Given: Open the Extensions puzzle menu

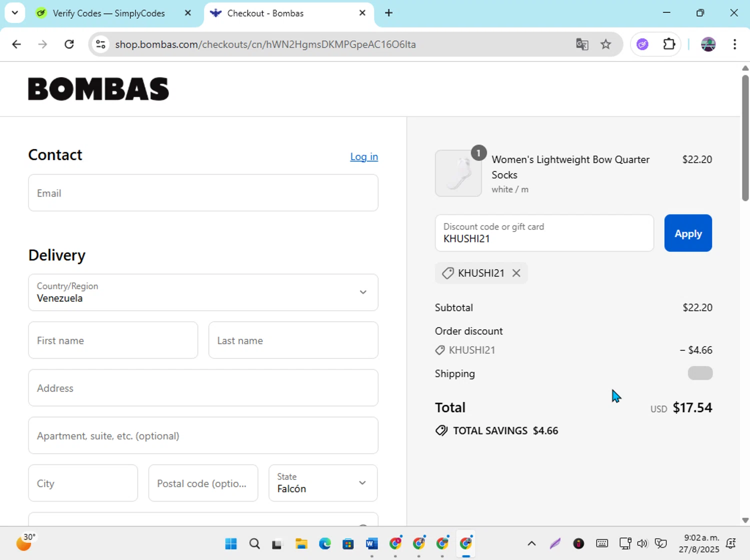Looking at the screenshot, I should 669,44.
